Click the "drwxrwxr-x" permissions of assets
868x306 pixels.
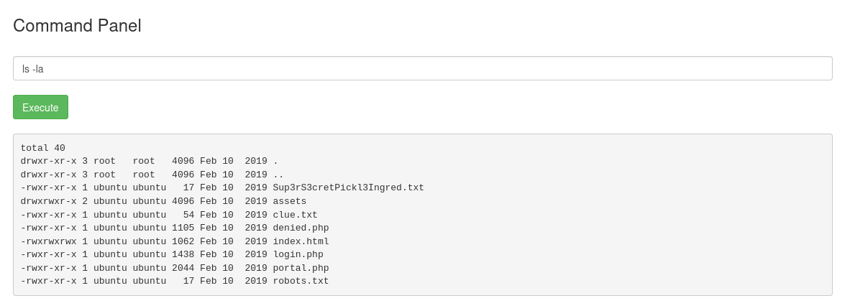coord(48,201)
